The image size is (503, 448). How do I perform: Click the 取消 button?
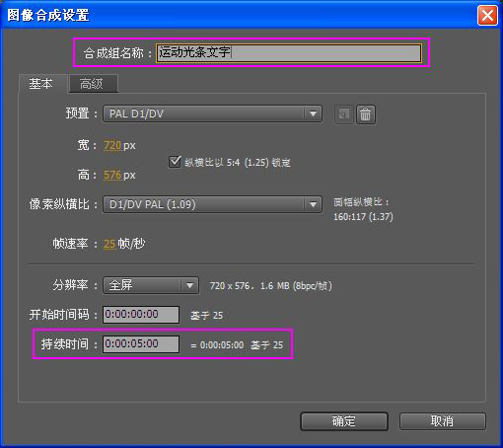pos(443,421)
